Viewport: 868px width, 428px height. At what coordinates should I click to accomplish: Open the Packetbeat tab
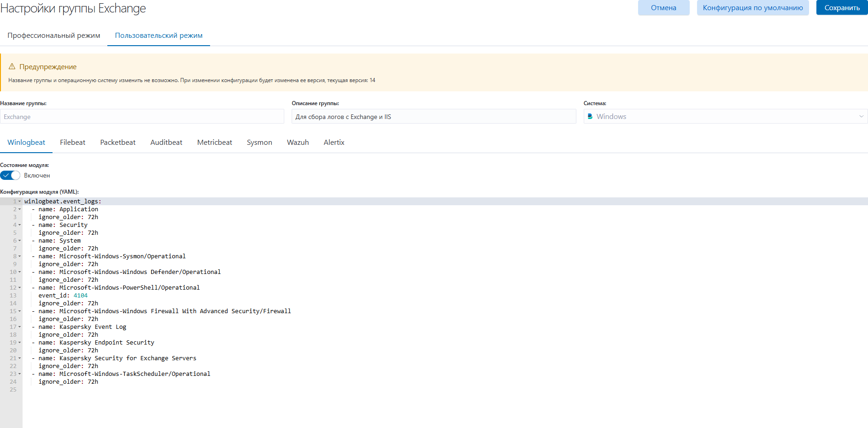(118, 143)
